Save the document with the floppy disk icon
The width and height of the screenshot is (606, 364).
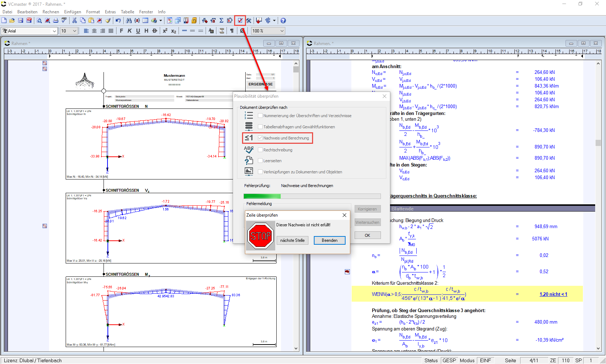[x=21, y=21]
